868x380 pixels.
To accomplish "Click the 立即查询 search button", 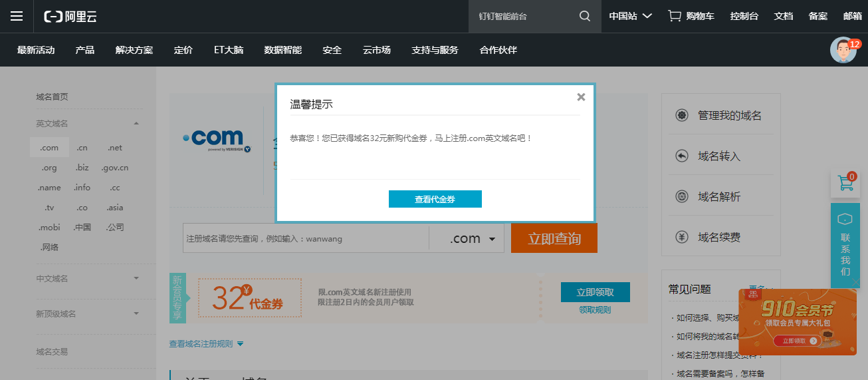I will (554, 239).
